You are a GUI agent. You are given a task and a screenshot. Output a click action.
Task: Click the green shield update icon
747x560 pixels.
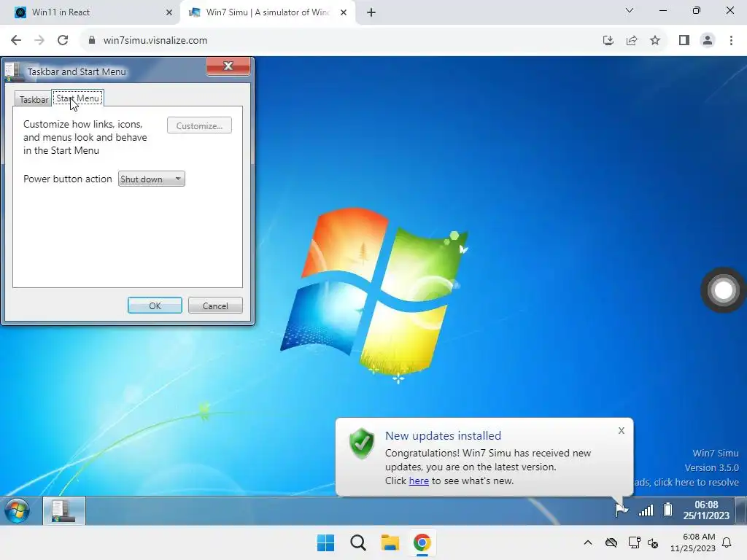[362, 443]
